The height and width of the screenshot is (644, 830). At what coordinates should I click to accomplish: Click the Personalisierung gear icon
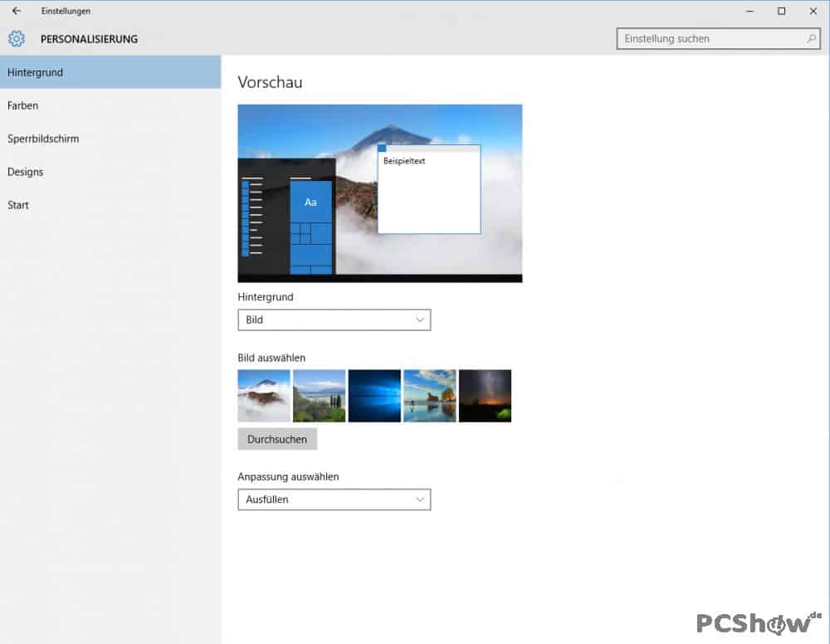pyautogui.click(x=17, y=39)
